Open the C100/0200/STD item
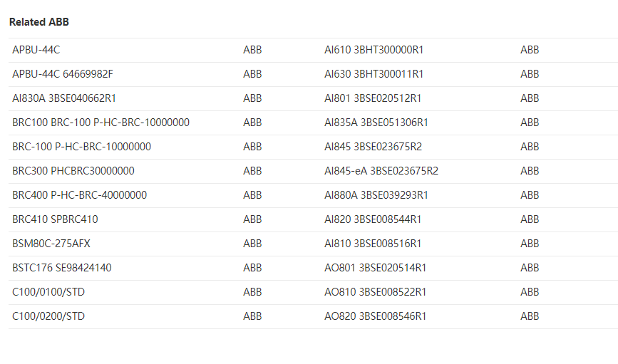Image resolution: width=618 pixels, height=364 pixels. click(48, 316)
